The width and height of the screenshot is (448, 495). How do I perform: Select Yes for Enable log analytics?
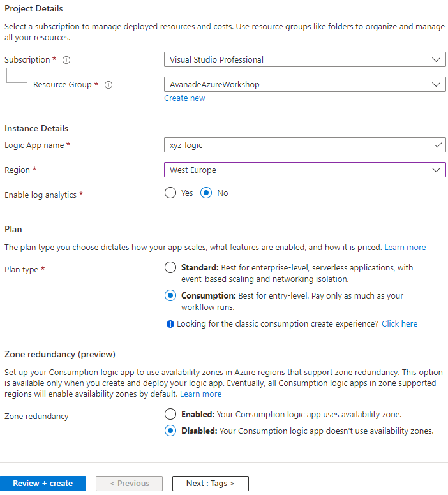coord(170,193)
